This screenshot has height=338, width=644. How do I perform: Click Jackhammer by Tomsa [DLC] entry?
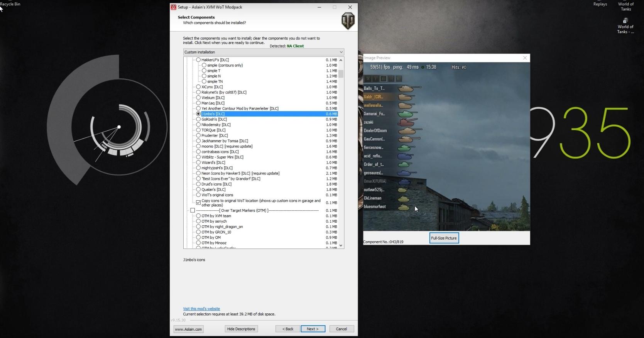click(x=225, y=141)
